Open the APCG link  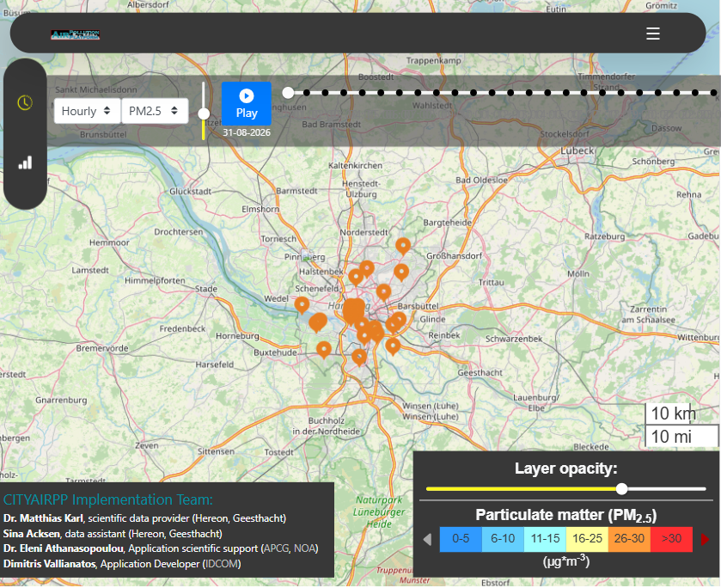pyautogui.click(x=277, y=548)
